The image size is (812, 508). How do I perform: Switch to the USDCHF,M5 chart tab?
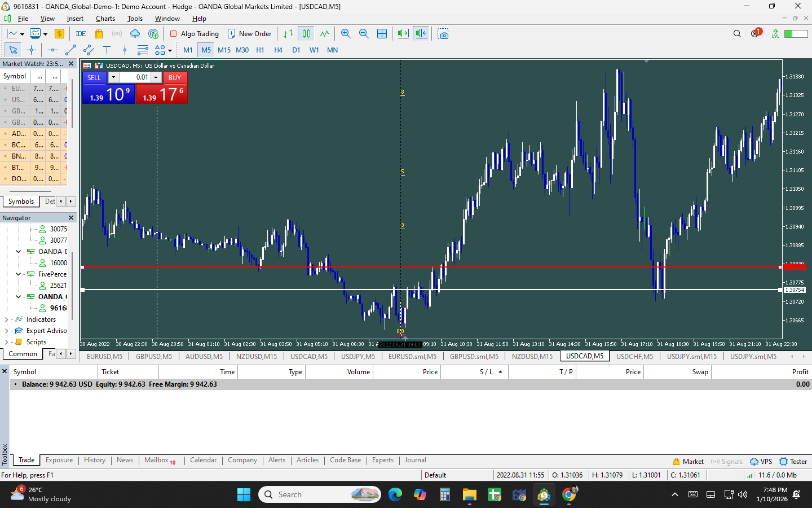(x=634, y=356)
